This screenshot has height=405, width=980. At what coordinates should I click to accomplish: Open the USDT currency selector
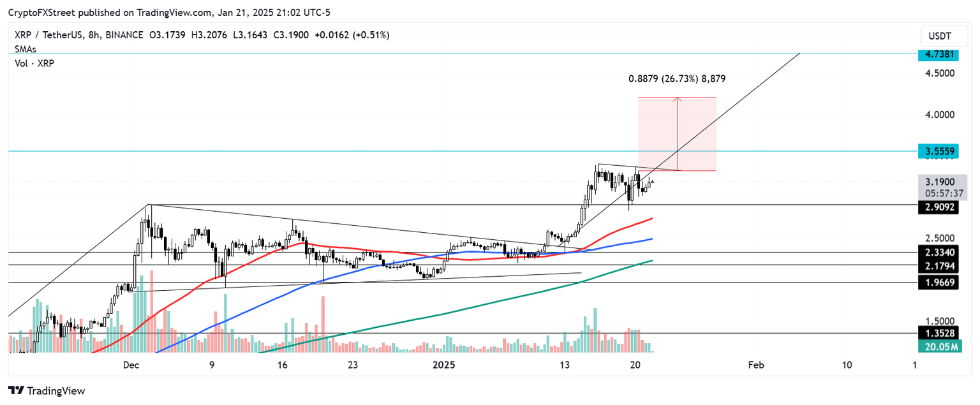click(944, 36)
